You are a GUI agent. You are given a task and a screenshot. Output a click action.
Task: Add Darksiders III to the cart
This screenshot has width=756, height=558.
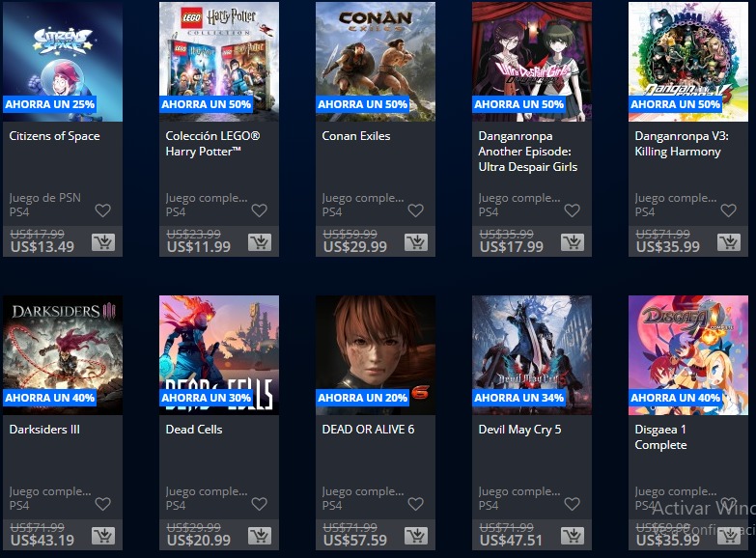pyautogui.click(x=103, y=536)
